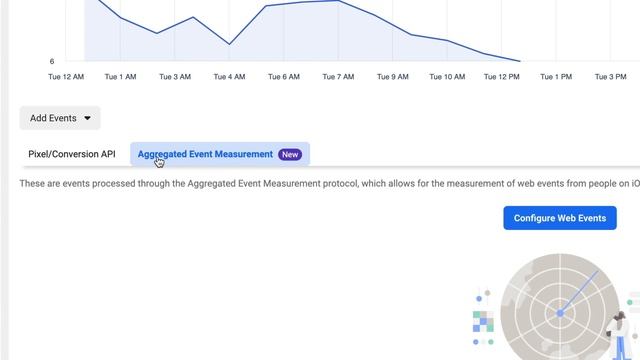Click the radar illustration graphic

pyautogui.click(x=560, y=307)
